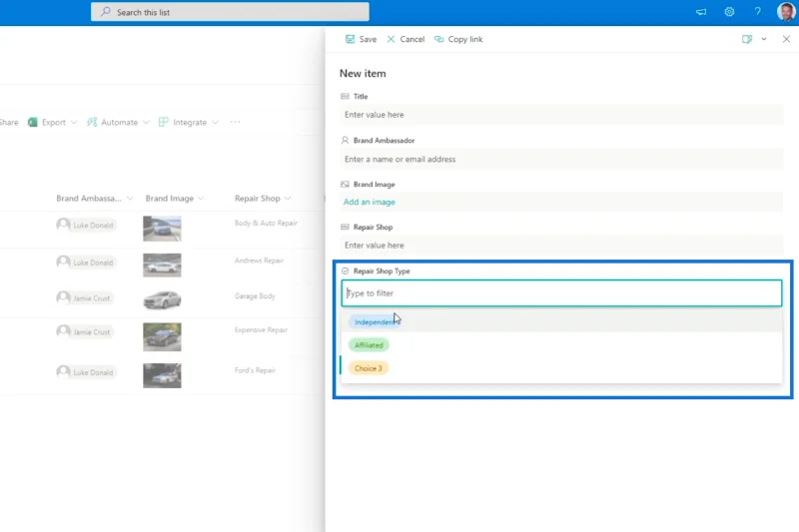Click the Brand Image column header
Image resolution: width=799 pixels, height=532 pixels.
pos(169,198)
